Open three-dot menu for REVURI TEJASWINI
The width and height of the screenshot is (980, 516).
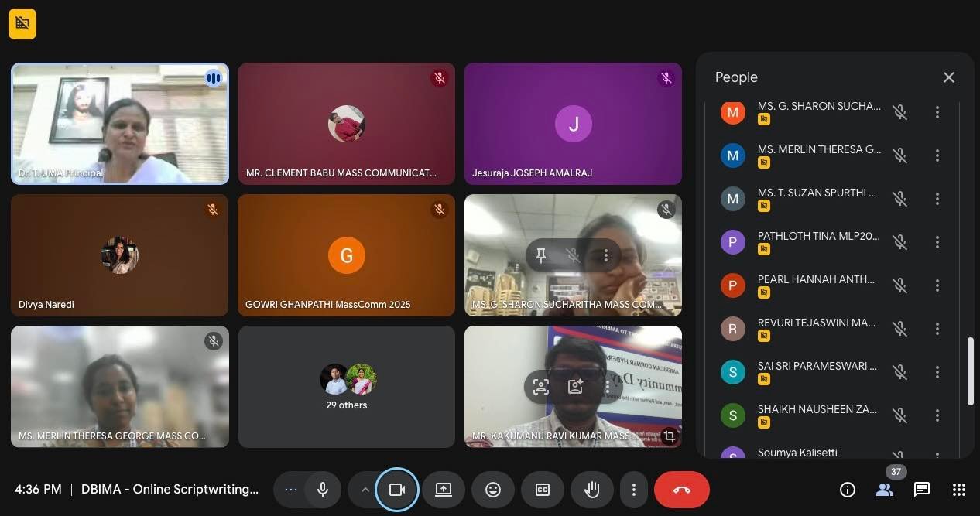(x=937, y=329)
